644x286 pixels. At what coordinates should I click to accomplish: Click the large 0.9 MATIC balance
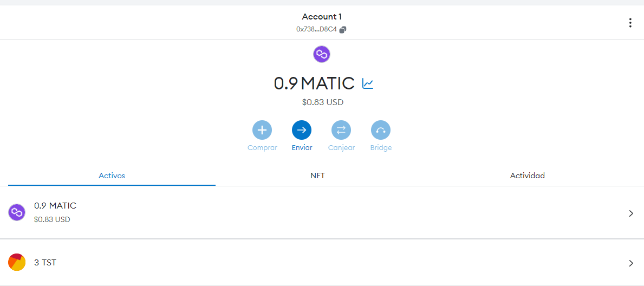coord(314,83)
